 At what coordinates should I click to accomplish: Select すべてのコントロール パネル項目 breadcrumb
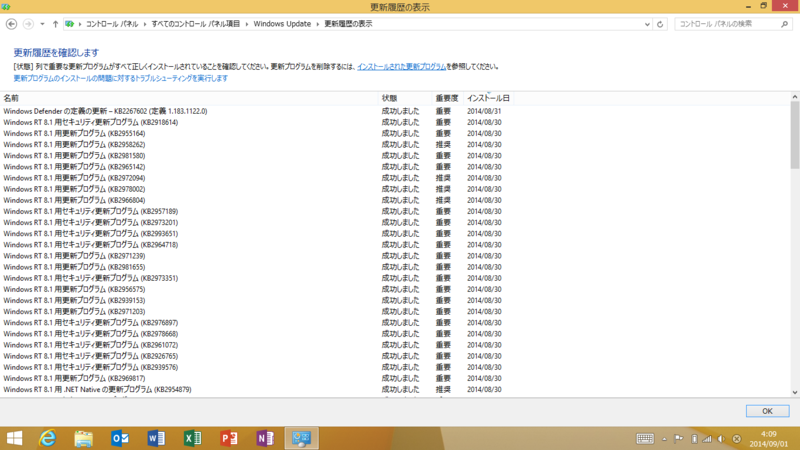[x=195, y=24]
